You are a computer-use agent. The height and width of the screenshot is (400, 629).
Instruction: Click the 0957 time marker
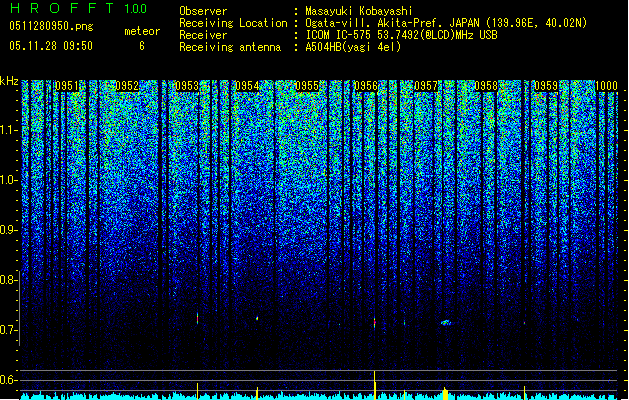click(x=426, y=86)
